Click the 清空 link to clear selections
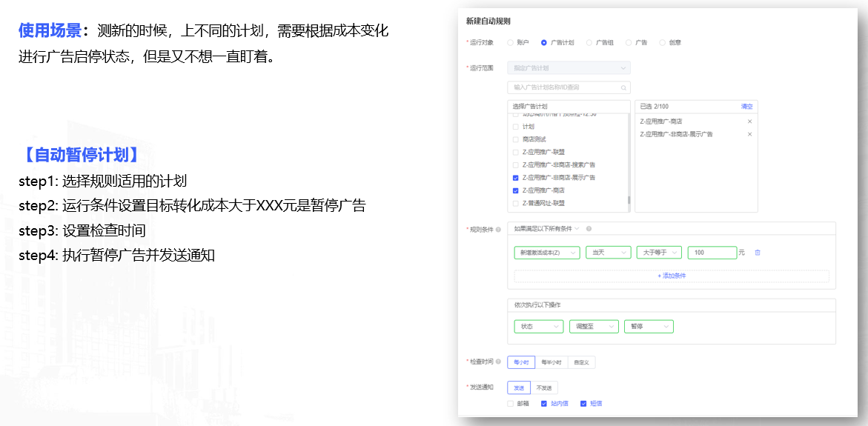868x426 pixels. click(x=746, y=107)
